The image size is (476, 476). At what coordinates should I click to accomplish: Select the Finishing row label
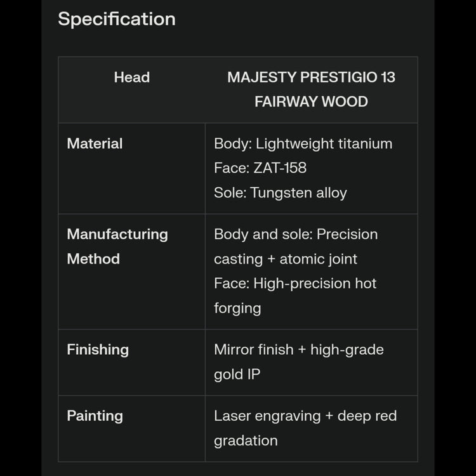point(98,350)
